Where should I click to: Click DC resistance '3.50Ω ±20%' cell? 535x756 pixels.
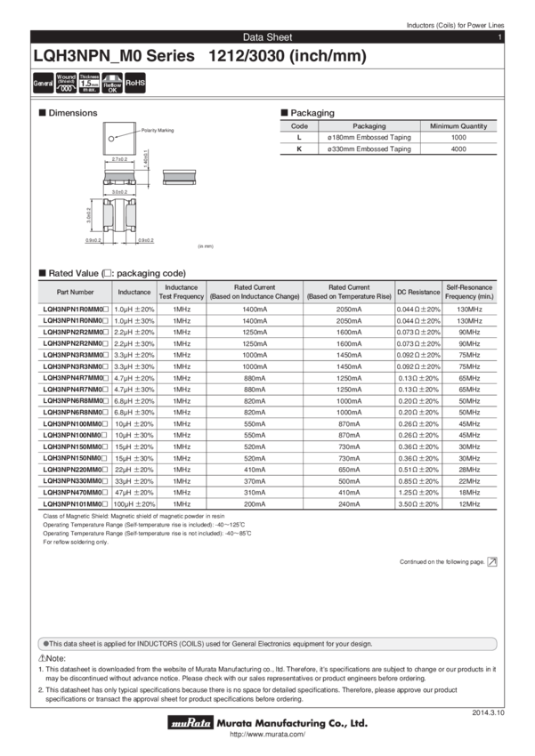pyautogui.click(x=418, y=503)
